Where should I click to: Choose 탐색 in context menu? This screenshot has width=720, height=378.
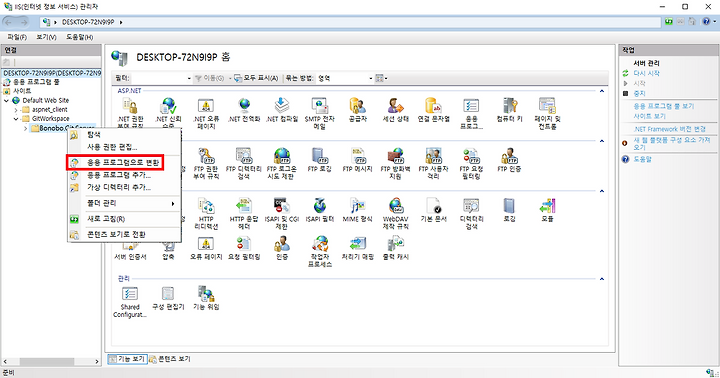point(124,135)
